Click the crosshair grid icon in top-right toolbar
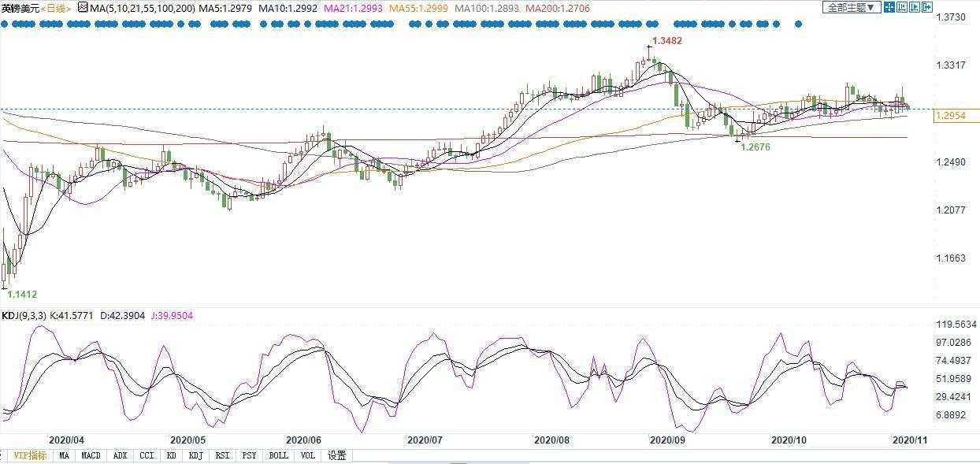This screenshot has width=980, height=464. click(x=889, y=7)
